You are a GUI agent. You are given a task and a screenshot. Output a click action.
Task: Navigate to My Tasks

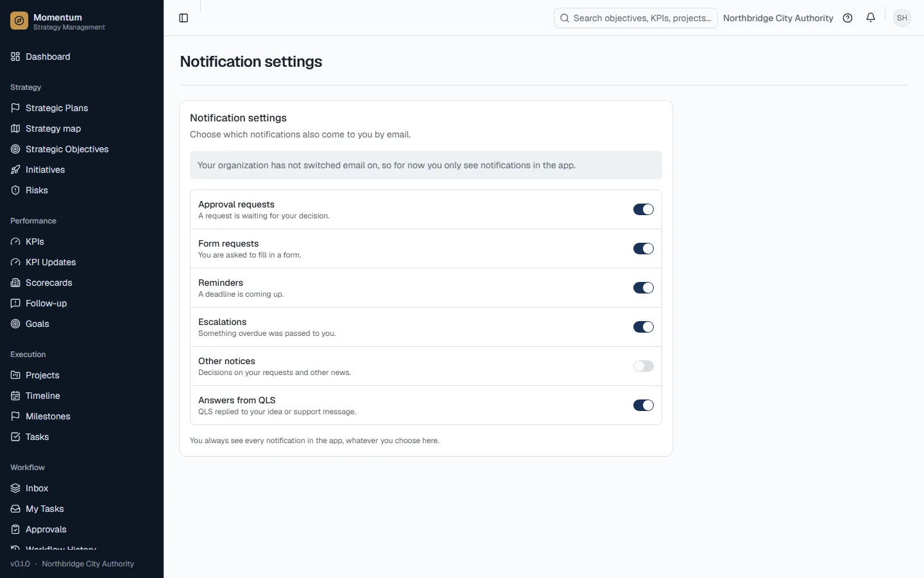pos(81,509)
